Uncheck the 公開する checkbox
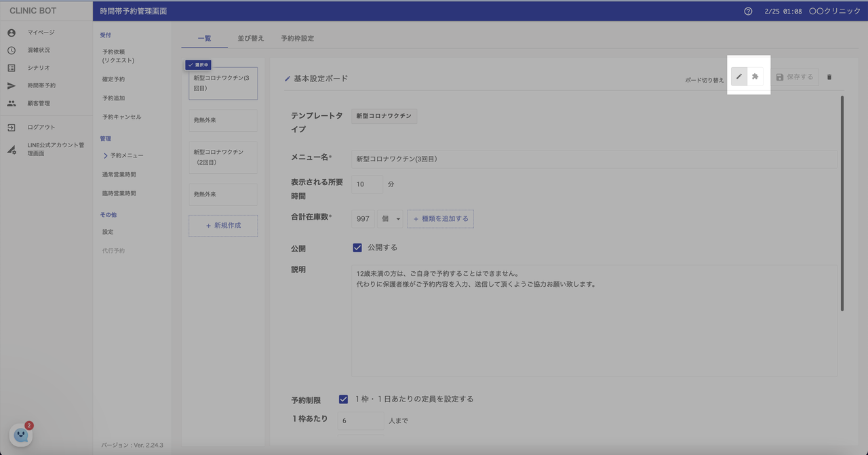Viewport: 868px width, 455px height. [357, 248]
